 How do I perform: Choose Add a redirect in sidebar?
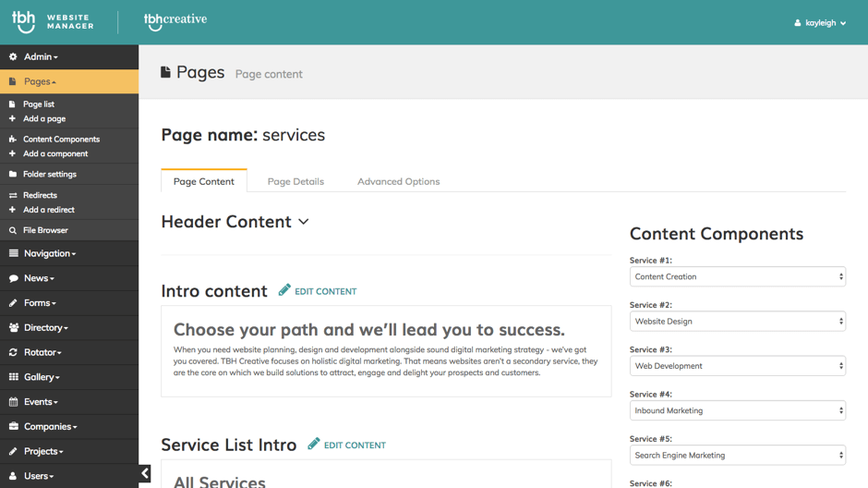[49, 210]
